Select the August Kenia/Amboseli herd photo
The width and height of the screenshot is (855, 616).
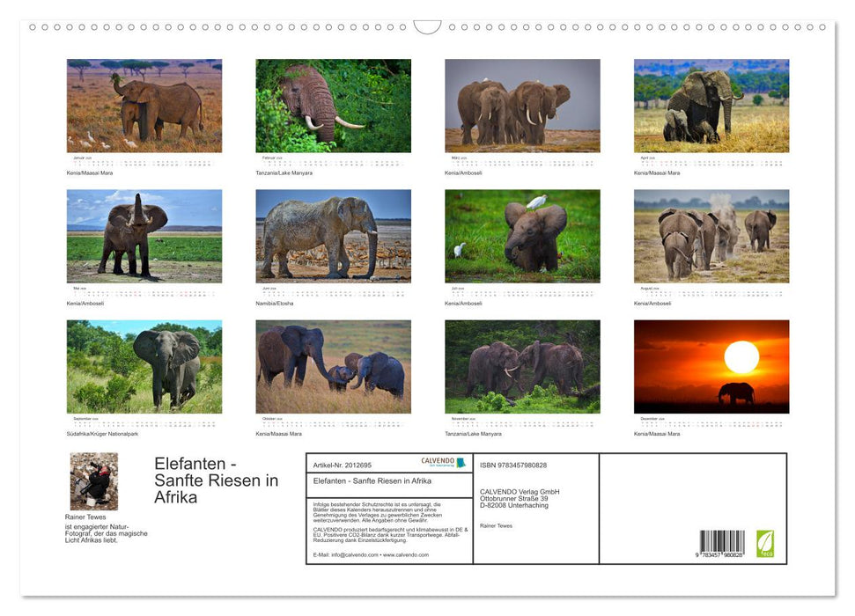[711, 235]
